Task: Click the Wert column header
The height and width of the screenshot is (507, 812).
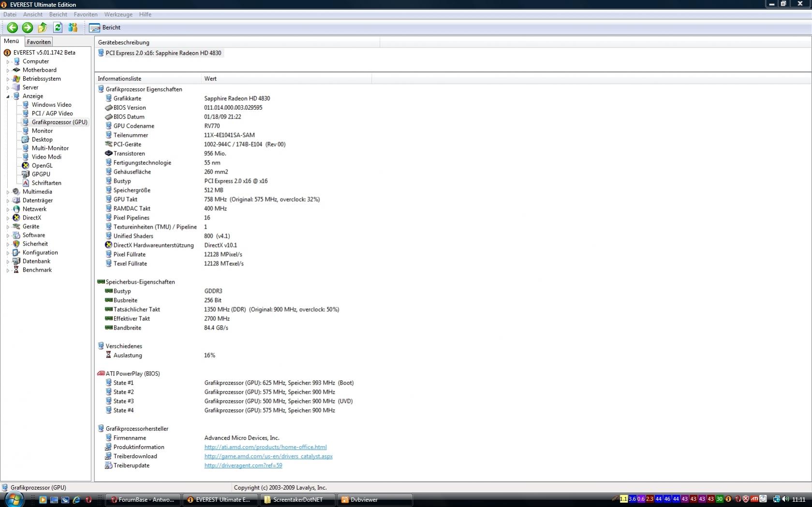Action: tap(286, 79)
